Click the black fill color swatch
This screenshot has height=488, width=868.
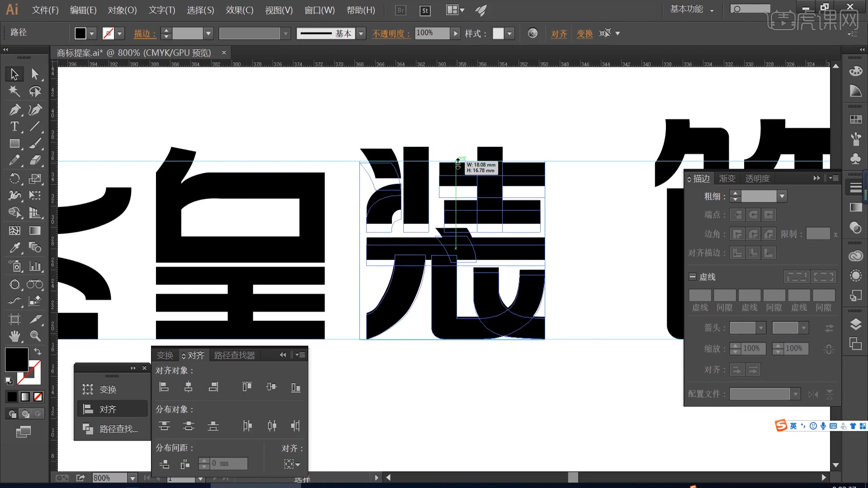[x=17, y=359]
